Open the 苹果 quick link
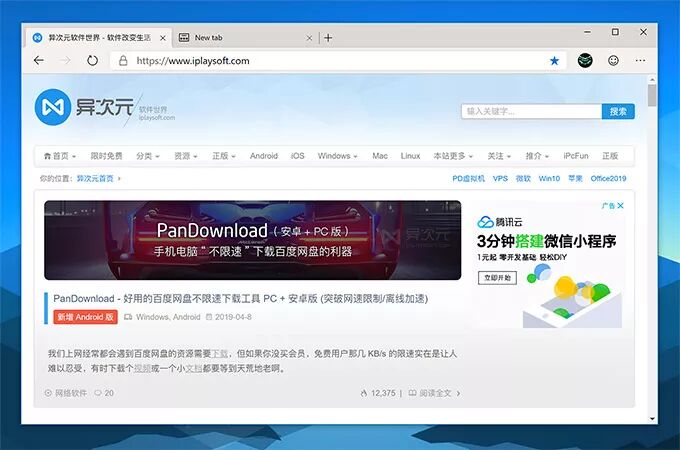Screen dimensions: 680x450 point(575,179)
